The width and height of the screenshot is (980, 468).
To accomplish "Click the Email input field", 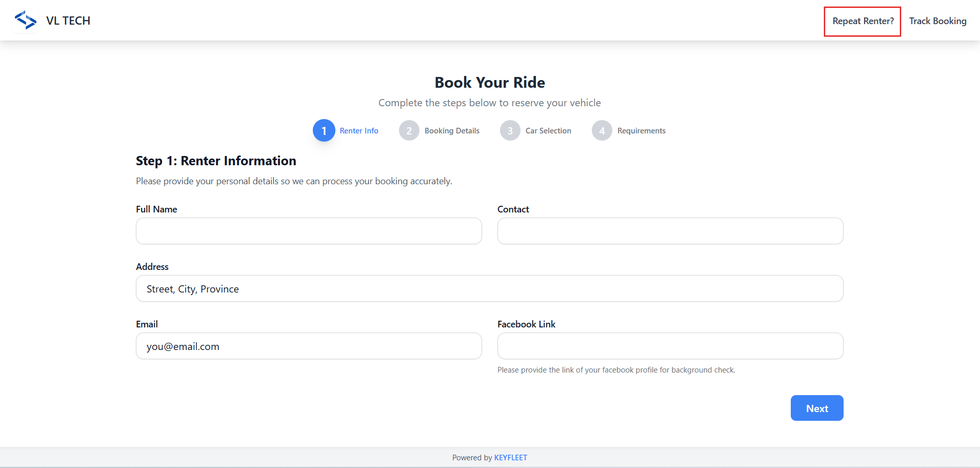I will click(309, 346).
